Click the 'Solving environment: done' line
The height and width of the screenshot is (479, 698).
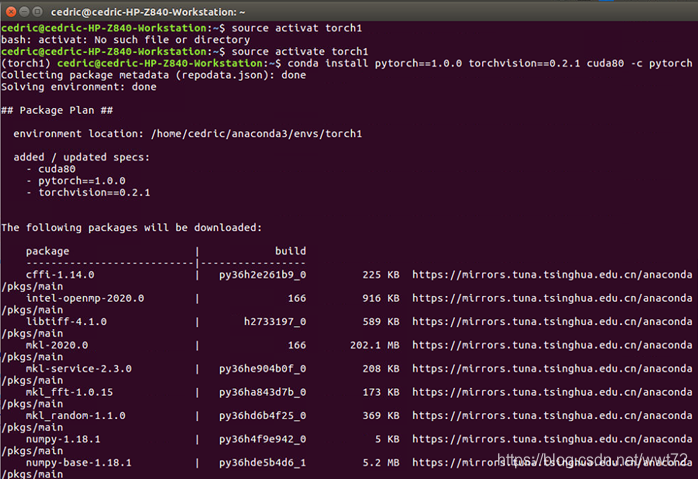pos(79,87)
